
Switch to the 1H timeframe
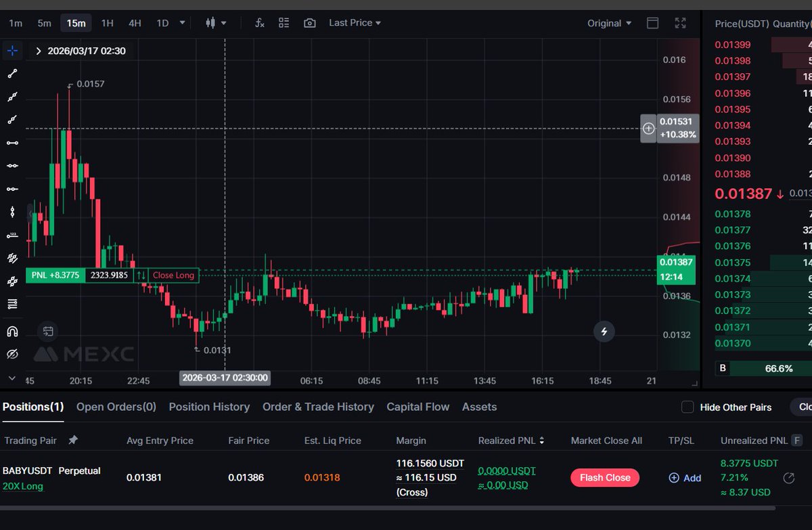point(107,23)
